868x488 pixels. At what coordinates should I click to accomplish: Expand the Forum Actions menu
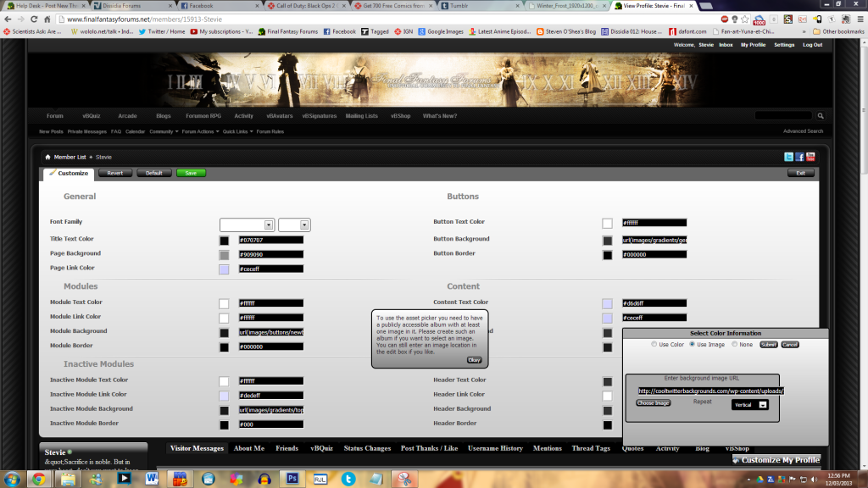[200, 131]
